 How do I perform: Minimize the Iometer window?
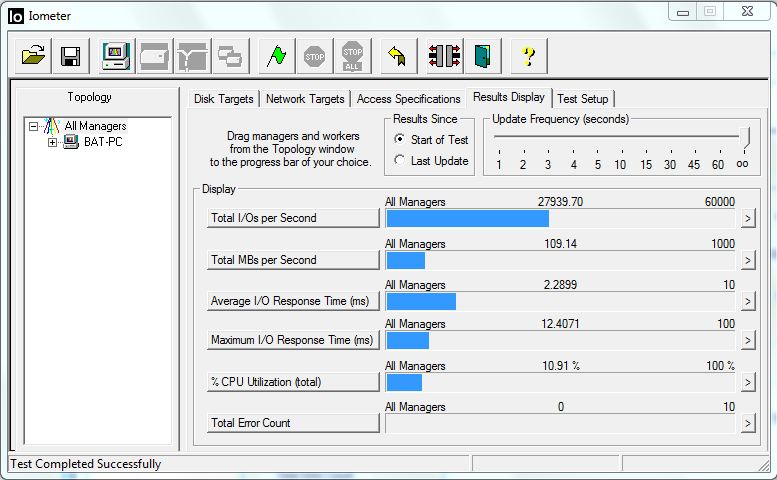click(x=683, y=11)
